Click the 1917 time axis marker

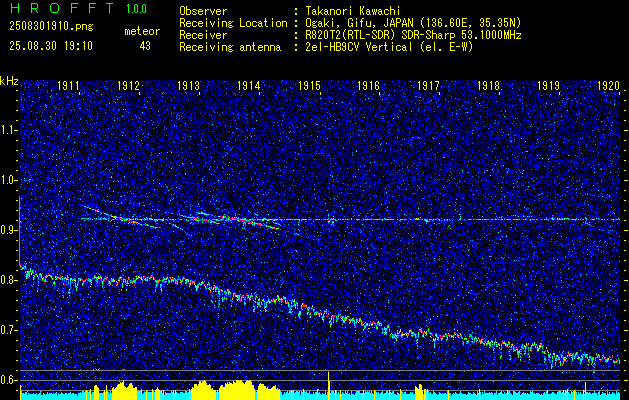tap(429, 85)
